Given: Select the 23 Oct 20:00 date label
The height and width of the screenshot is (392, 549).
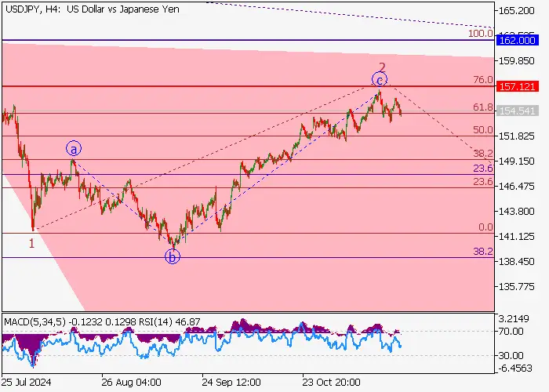Looking at the screenshot, I should [331, 382].
